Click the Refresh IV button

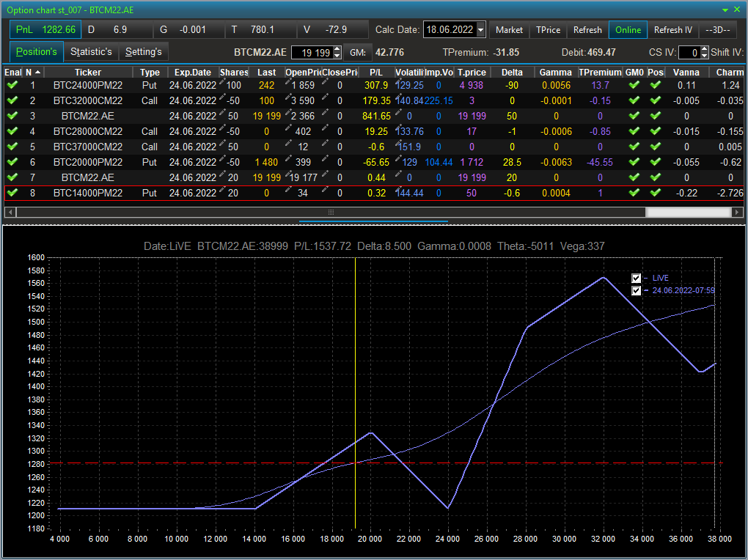click(673, 29)
